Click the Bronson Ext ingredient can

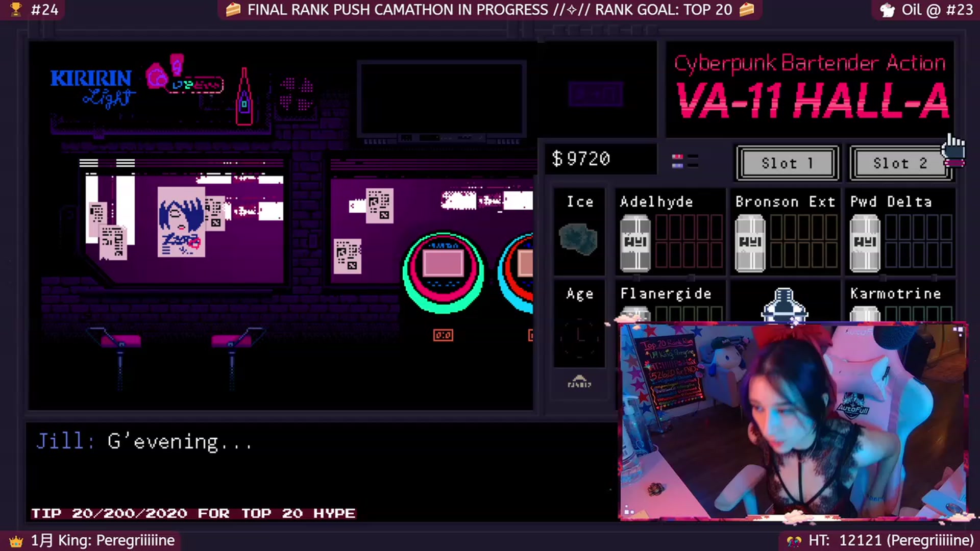pos(750,243)
